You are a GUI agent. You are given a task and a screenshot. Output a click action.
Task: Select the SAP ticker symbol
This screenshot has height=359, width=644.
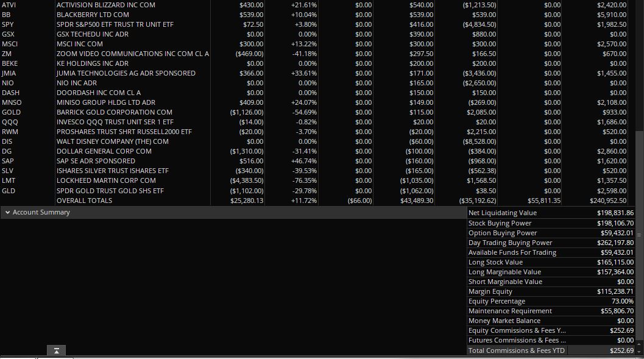[8, 161]
